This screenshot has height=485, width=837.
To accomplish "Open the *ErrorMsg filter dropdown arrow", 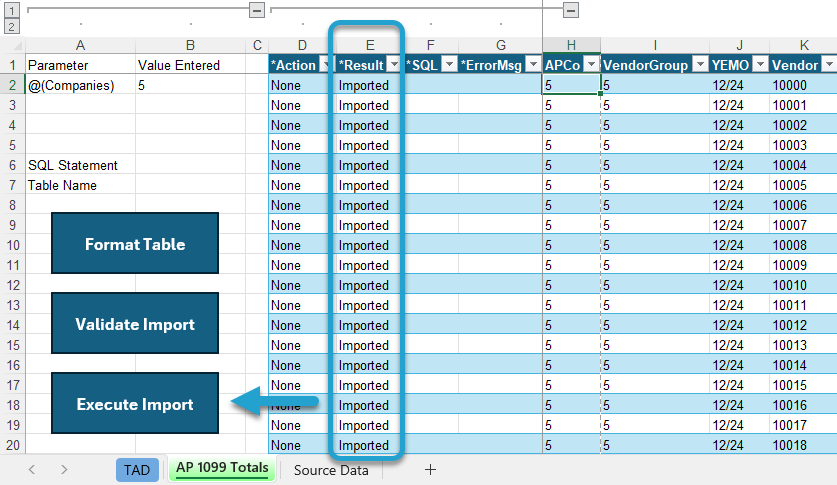I will point(533,65).
